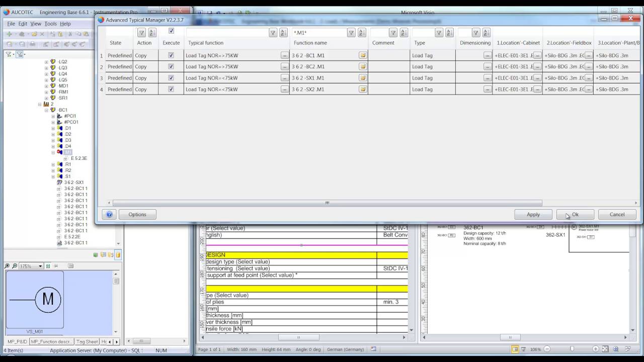
Task: Open folder icon for 3 6 2 -SX2 .M1
Action: coord(362,89)
